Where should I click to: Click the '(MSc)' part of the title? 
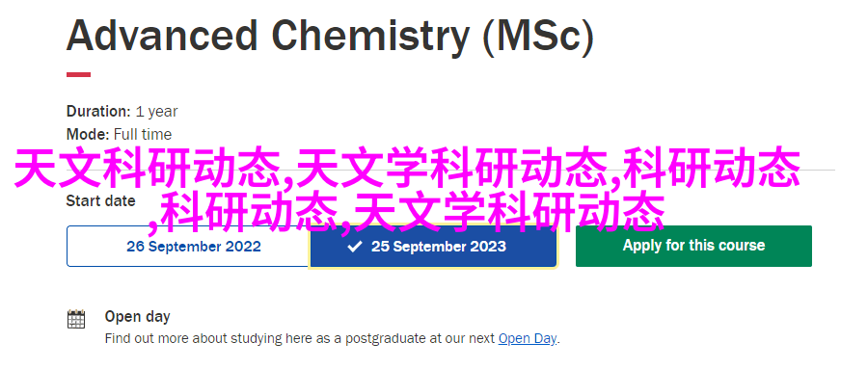(538, 37)
